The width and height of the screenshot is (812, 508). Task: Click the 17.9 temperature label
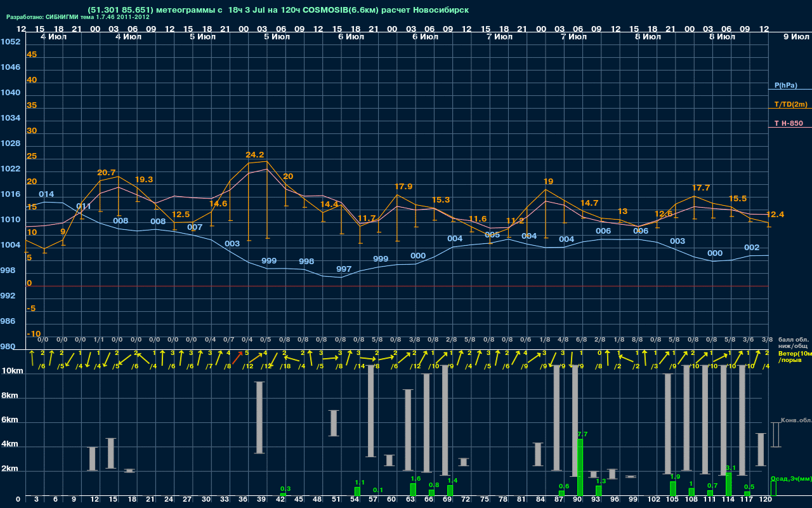tap(403, 186)
